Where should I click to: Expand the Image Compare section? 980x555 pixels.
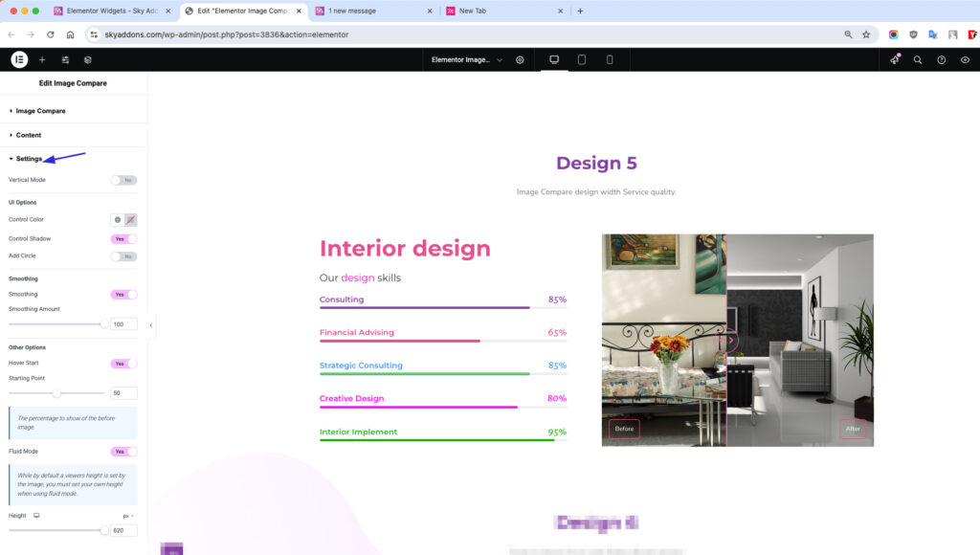(x=73, y=111)
